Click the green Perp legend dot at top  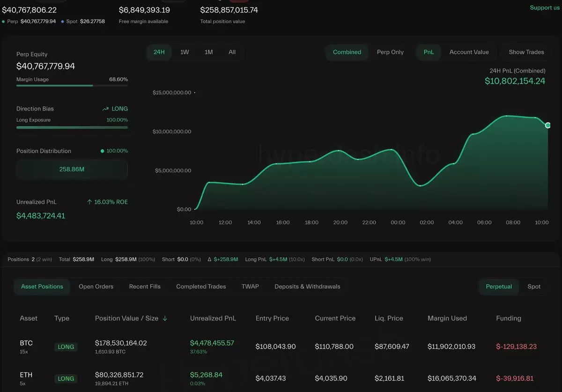[4, 22]
